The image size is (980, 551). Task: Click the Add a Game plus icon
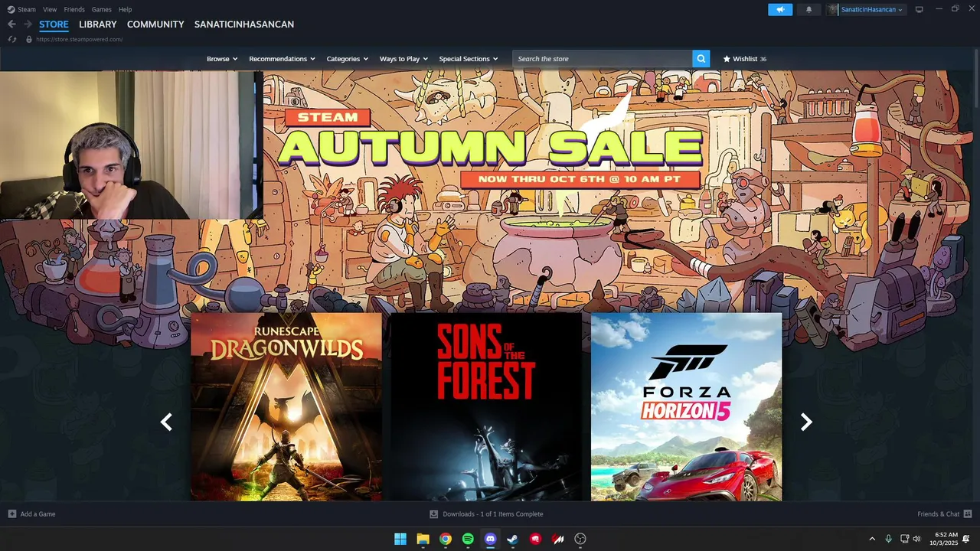click(x=11, y=514)
